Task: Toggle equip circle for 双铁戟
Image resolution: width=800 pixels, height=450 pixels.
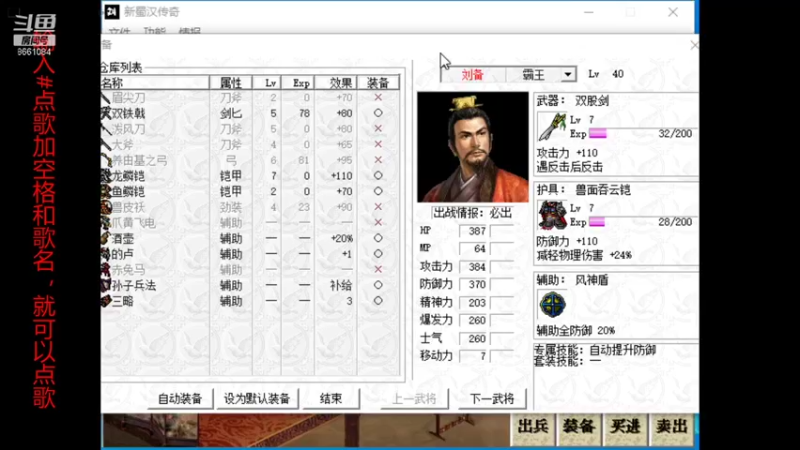Action: point(378,113)
